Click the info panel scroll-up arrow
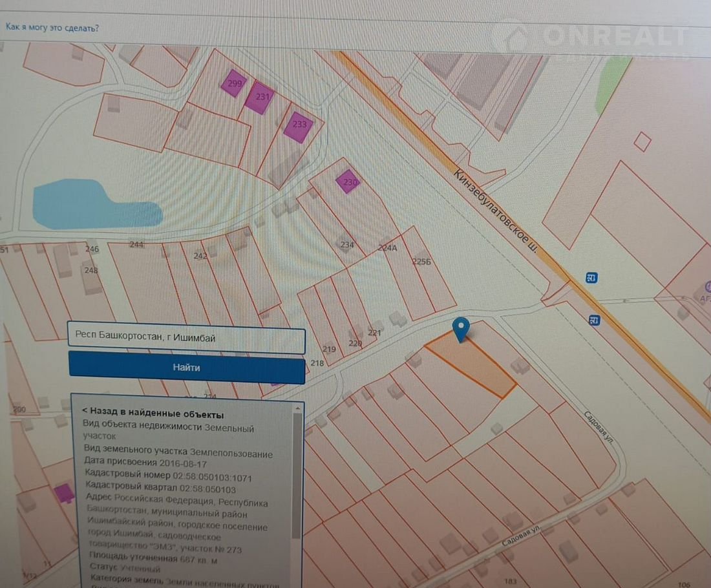The width and height of the screenshot is (711, 588). (x=297, y=408)
